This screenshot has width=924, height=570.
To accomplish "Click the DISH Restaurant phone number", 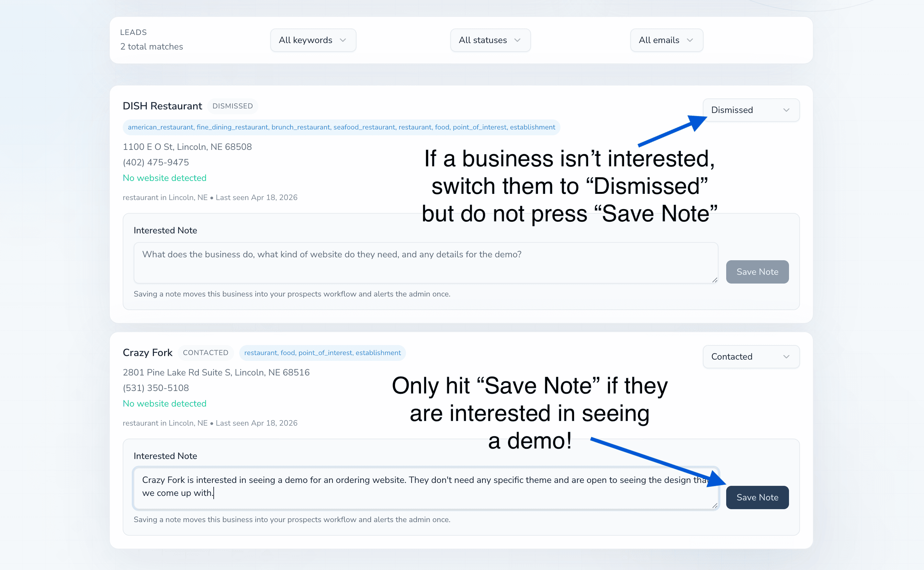I will click(x=156, y=162).
